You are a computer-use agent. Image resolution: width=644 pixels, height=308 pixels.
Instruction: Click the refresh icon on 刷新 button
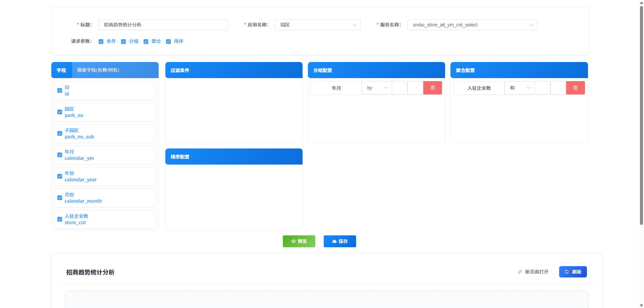tap(567, 272)
